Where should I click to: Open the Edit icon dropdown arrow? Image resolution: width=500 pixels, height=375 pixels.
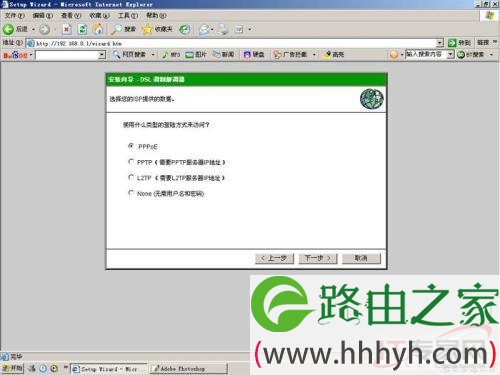coord(250,30)
